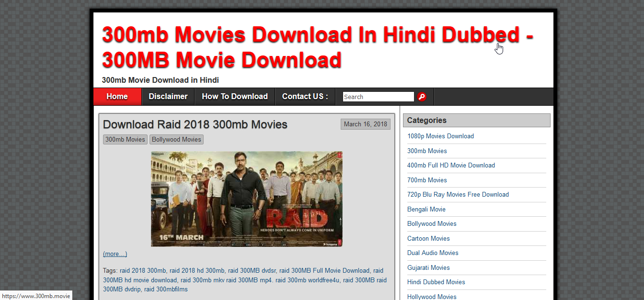Click the (more…) link under poster
The image size is (644, 300).
pyautogui.click(x=115, y=254)
